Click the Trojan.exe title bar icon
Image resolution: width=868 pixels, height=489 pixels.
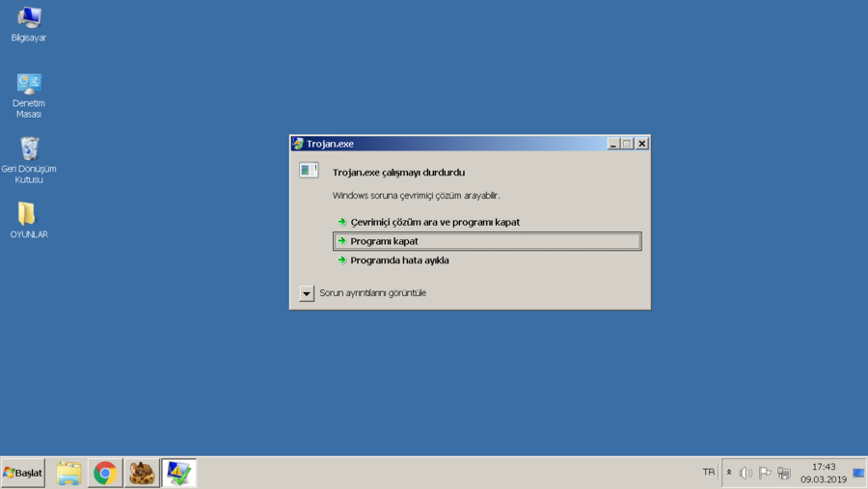pos(298,144)
